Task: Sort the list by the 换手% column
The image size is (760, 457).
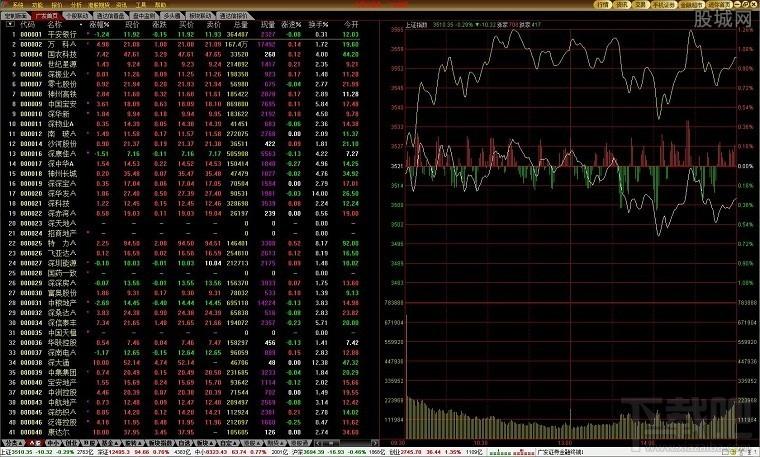Action: tap(318, 24)
